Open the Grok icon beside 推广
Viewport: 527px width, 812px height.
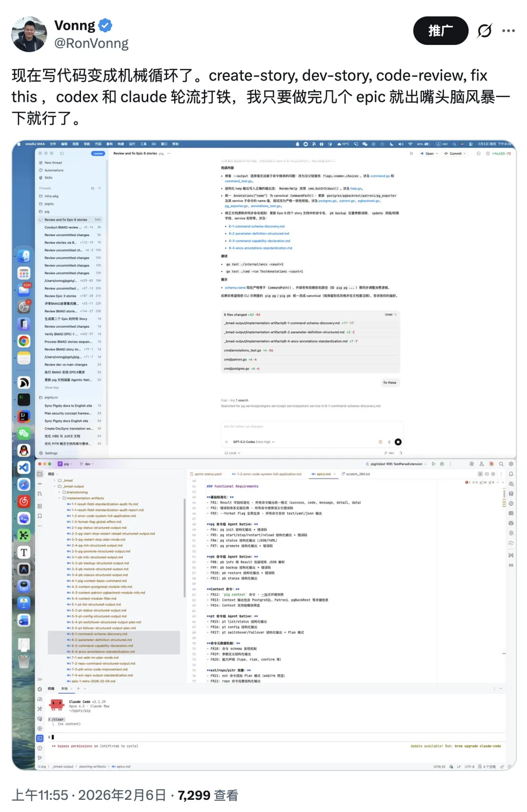[x=485, y=31]
